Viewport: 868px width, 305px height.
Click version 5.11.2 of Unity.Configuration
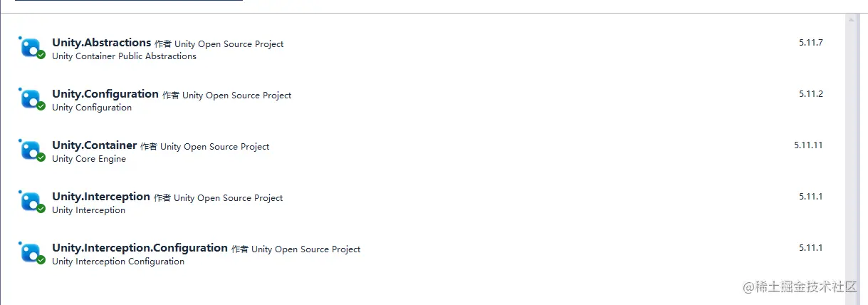pyautogui.click(x=810, y=94)
